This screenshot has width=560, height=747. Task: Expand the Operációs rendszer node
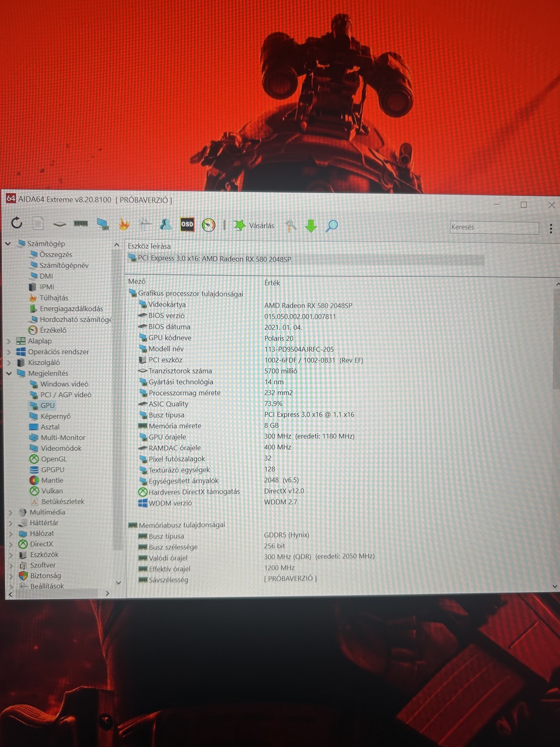(x=8, y=352)
